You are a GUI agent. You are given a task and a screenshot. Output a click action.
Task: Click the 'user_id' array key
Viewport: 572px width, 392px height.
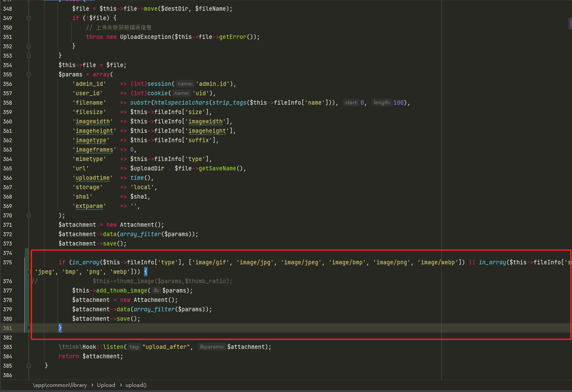click(x=88, y=93)
